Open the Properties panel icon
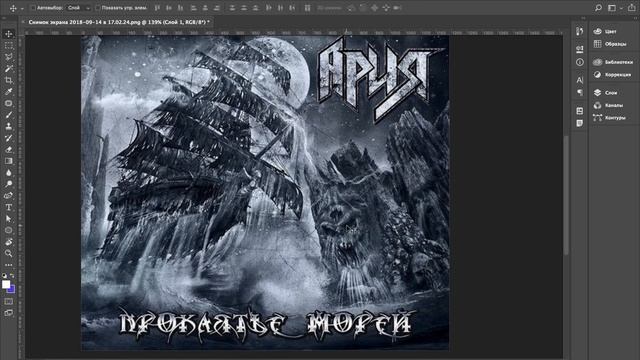This screenshot has width=640, height=360. point(580,49)
